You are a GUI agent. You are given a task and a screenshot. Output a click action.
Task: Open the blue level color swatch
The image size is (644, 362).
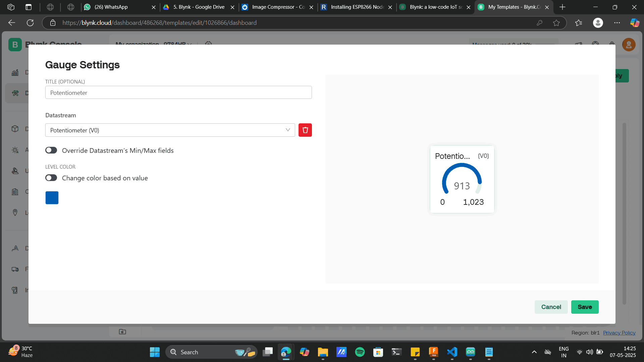(x=52, y=198)
